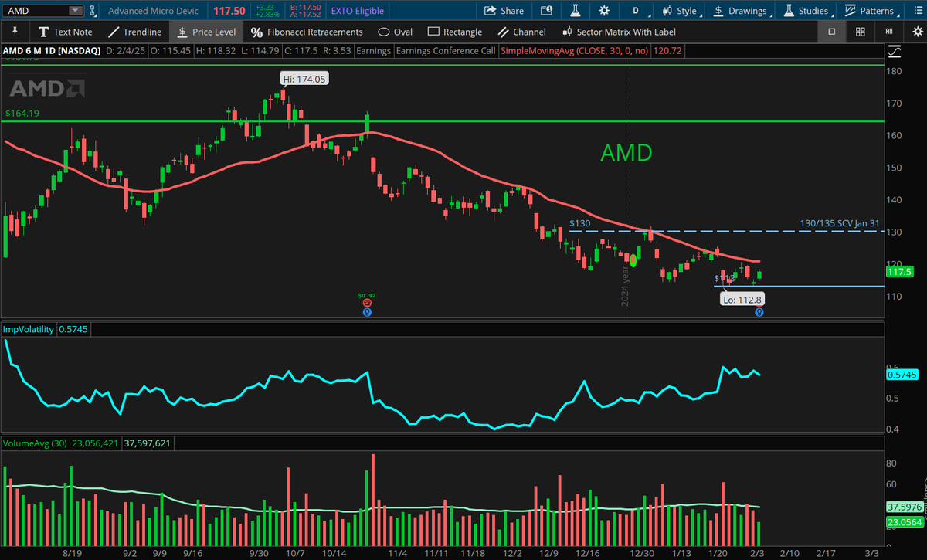
Task: Click the Earnings study label
Action: [372, 51]
